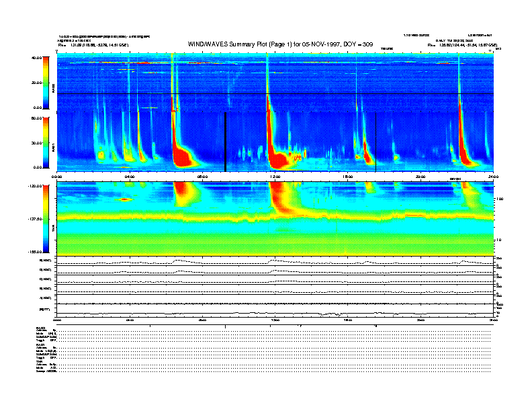Click the 100 tick label on TNR right axis
The width and height of the screenshot is (532, 411).
(500, 199)
